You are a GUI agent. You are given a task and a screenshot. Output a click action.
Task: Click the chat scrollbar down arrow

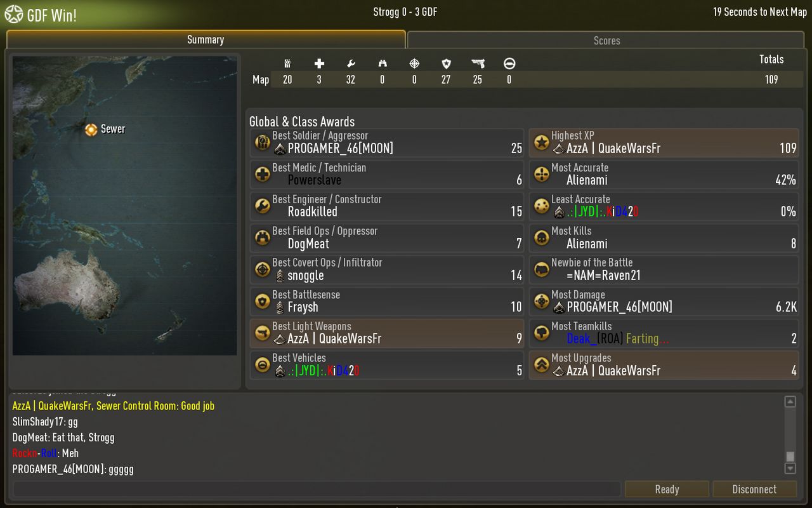pyautogui.click(x=790, y=469)
